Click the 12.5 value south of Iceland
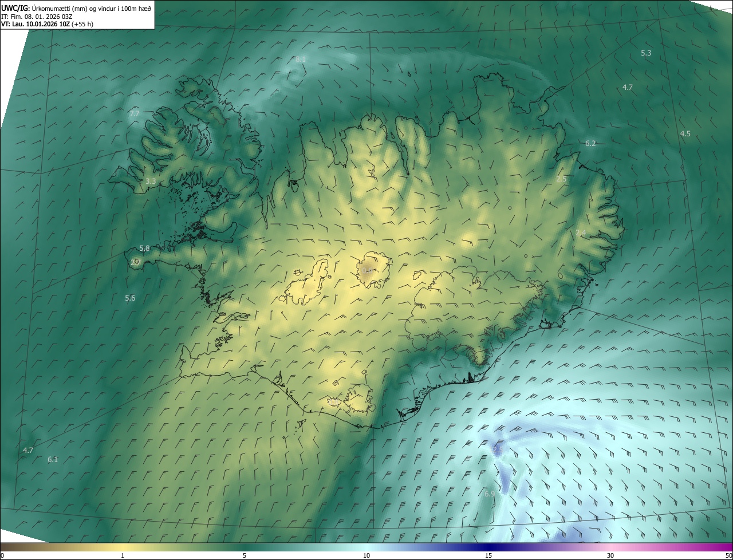733x560 pixels. tap(497, 451)
